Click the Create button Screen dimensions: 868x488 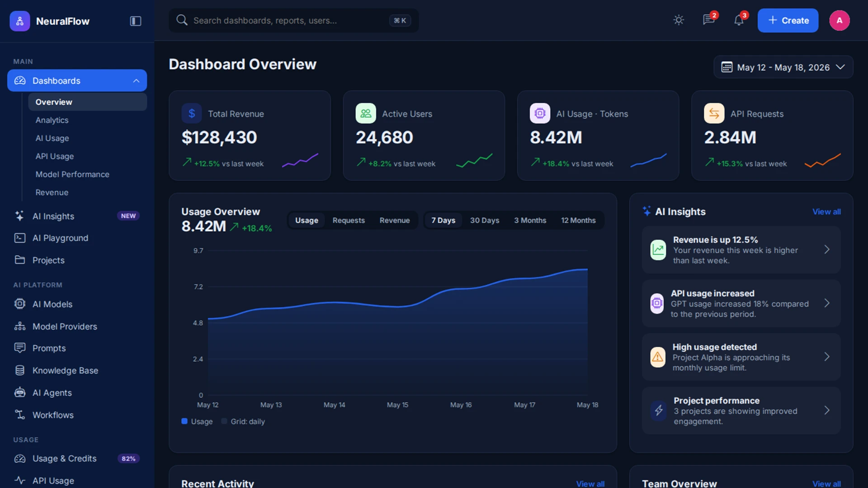[x=788, y=20]
